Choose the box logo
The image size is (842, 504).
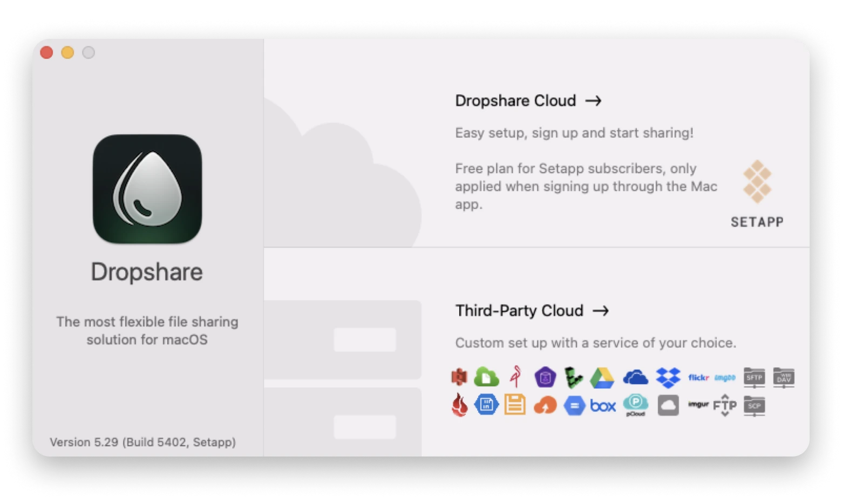(603, 405)
